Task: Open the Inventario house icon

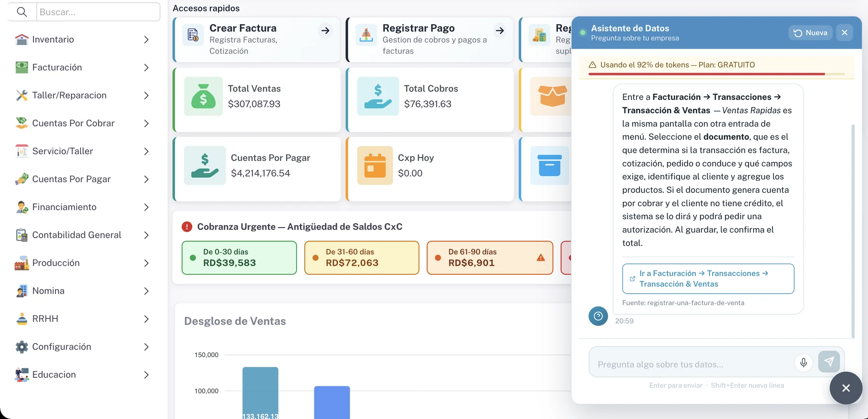Action: point(22,40)
